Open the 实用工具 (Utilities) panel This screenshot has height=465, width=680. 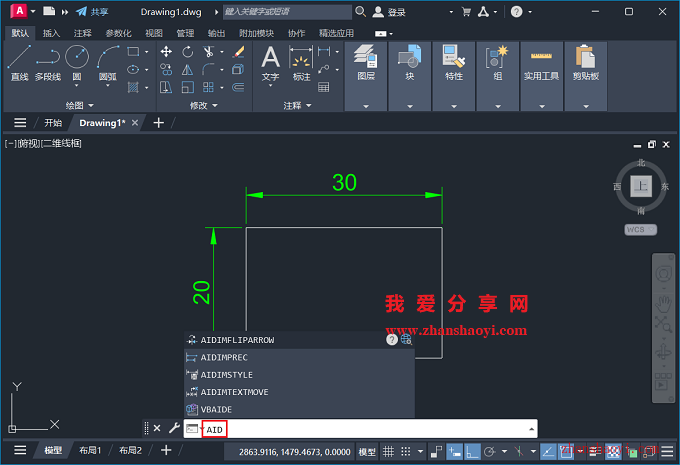coord(542,76)
